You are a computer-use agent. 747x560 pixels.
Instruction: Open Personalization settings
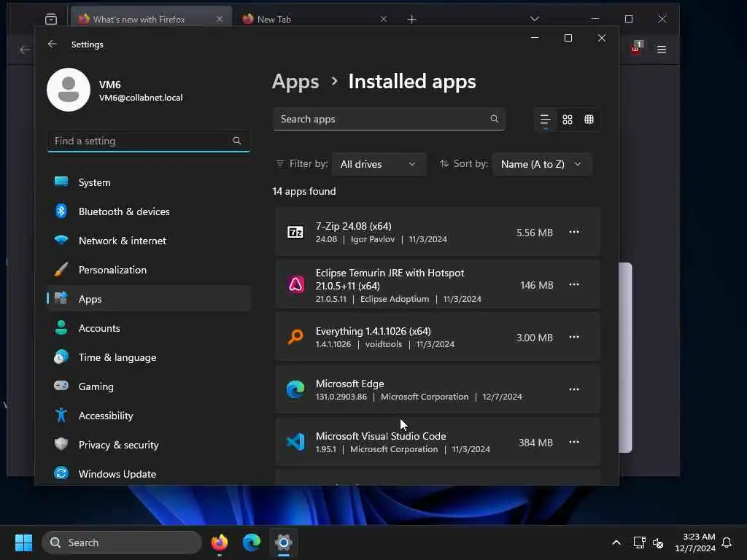coord(149,270)
